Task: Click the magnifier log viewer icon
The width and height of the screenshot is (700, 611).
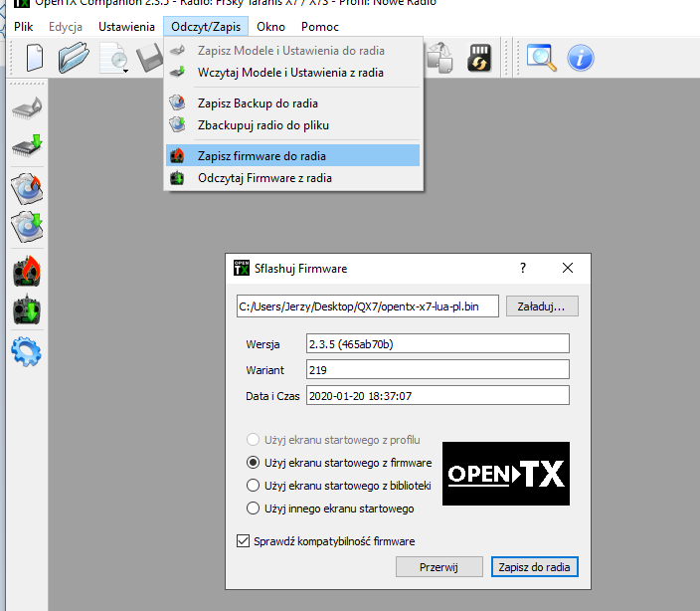Action: 542,58
